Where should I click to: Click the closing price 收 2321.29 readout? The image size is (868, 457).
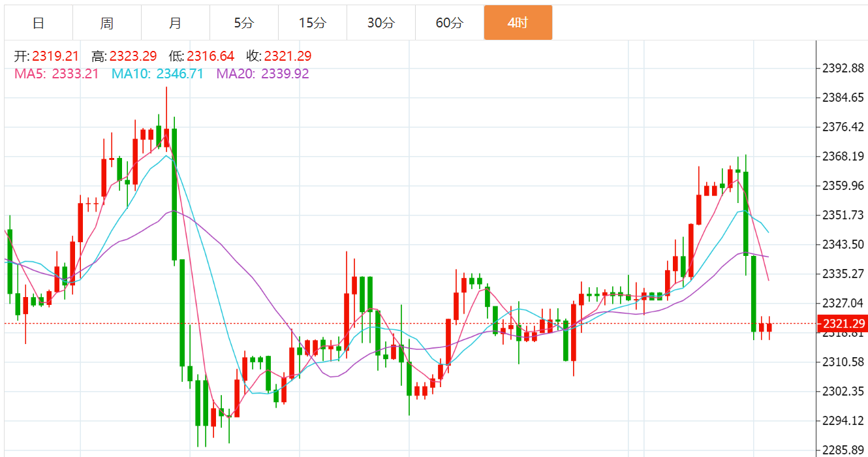click(279, 57)
